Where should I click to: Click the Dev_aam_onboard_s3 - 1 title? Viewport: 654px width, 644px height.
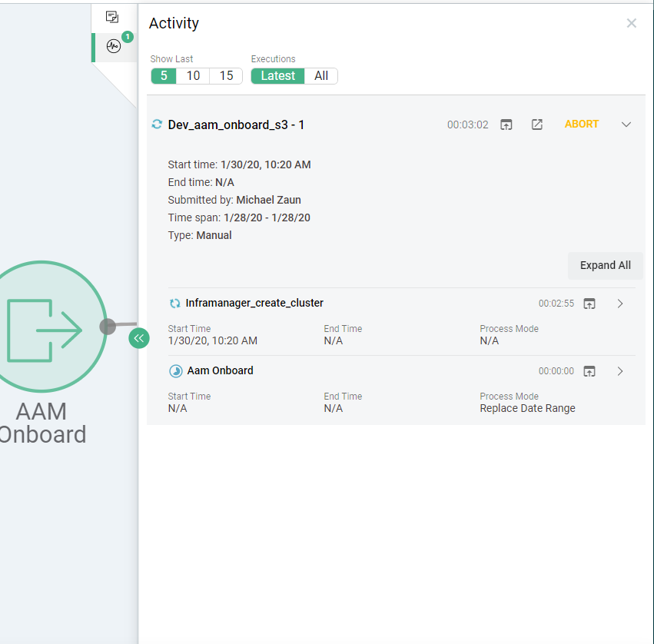(236, 124)
